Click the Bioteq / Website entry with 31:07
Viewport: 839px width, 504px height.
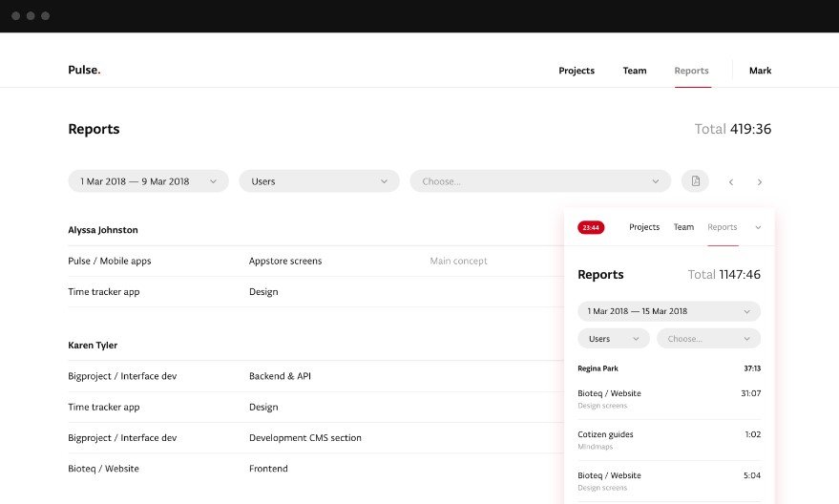pos(669,399)
